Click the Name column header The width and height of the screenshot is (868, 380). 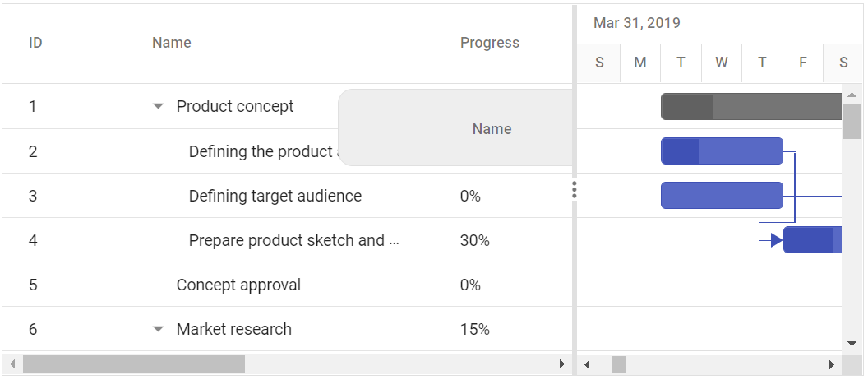pyautogui.click(x=171, y=43)
